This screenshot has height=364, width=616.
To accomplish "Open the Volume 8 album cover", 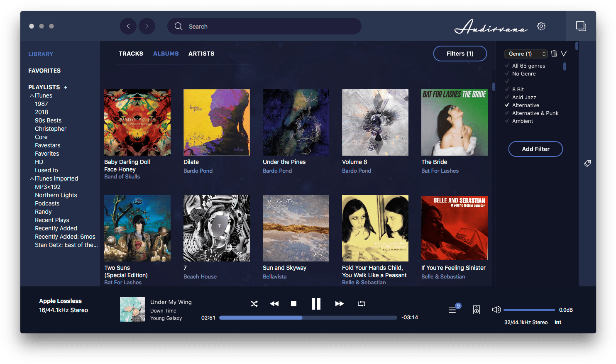I will click(x=375, y=122).
